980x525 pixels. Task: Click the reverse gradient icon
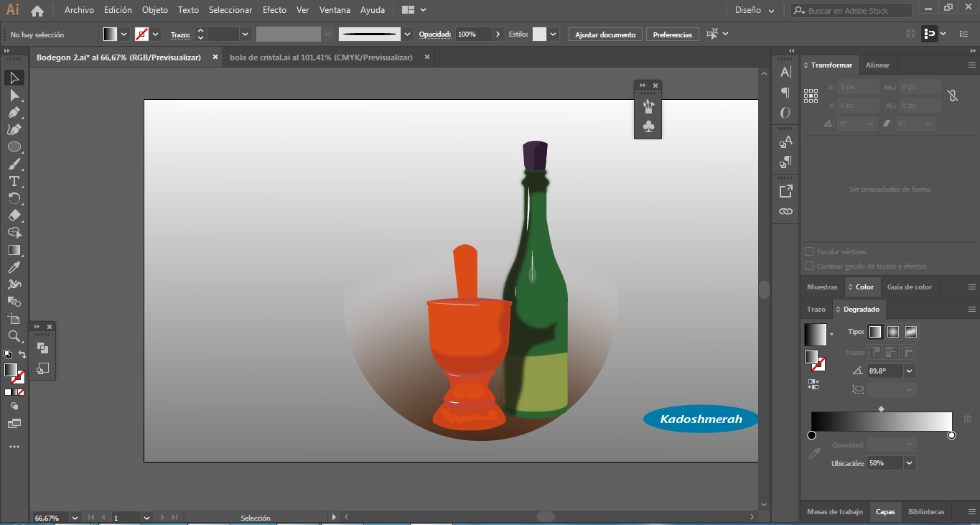[x=813, y=384]
